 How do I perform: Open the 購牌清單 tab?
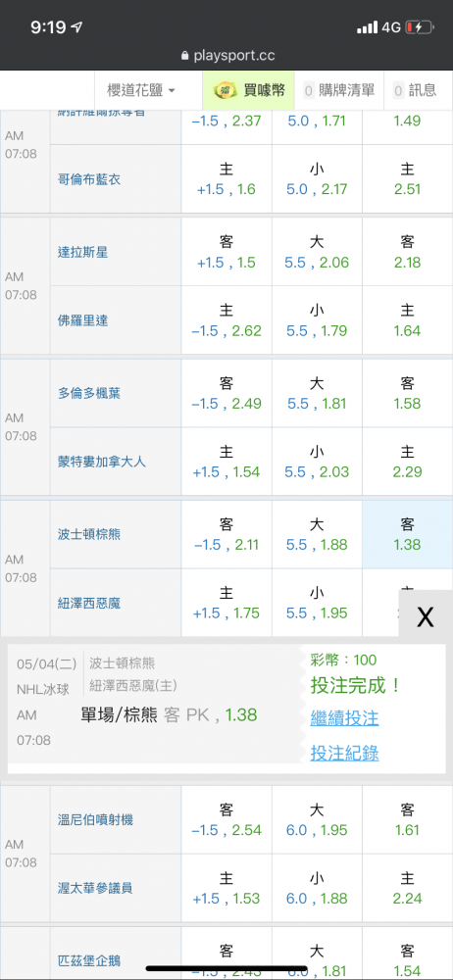click(339, 90)
